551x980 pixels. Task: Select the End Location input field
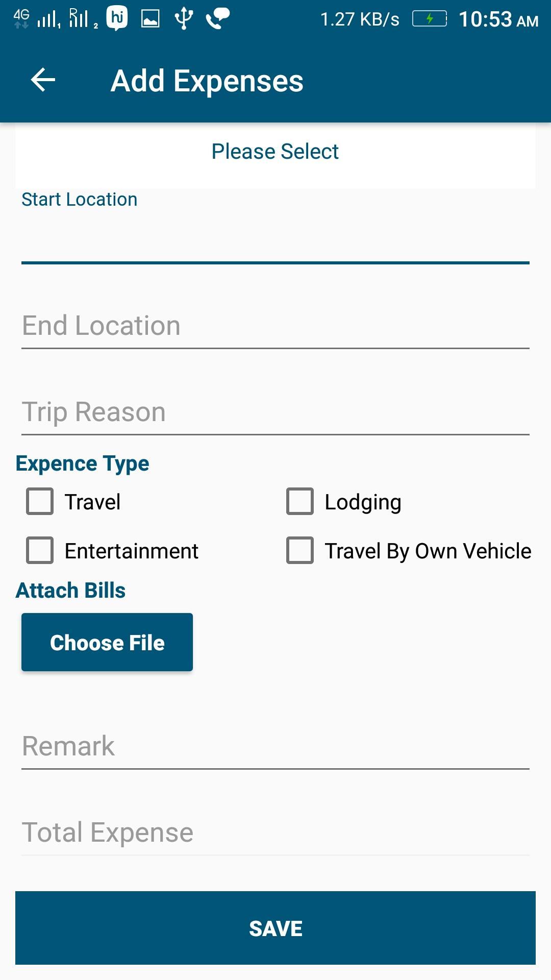coord(275,326)
